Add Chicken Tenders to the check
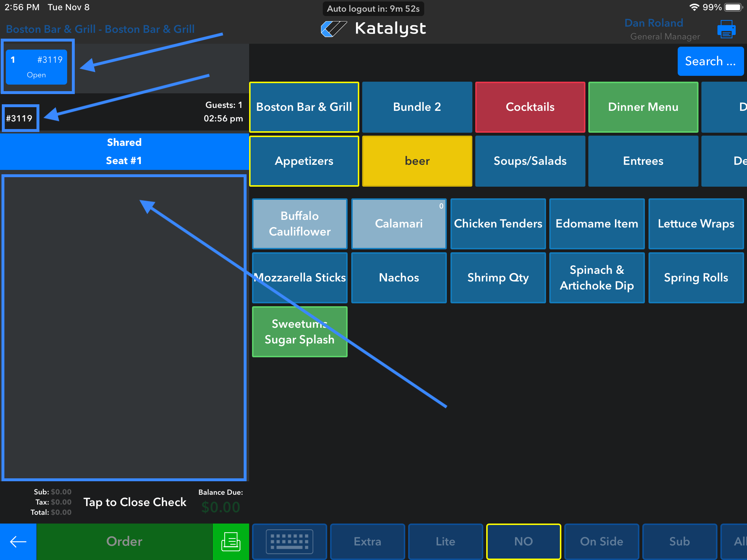Viewport: 747px width, 560px height. coord(498,223)
